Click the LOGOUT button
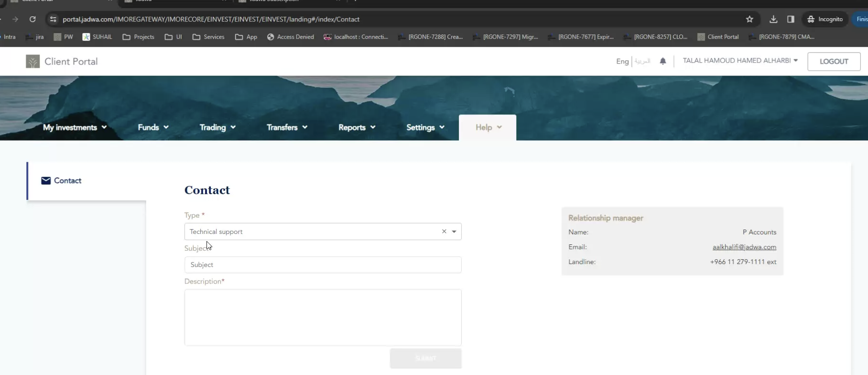The height and width of the screenshot is (375, 868). [x=834, y=62]
